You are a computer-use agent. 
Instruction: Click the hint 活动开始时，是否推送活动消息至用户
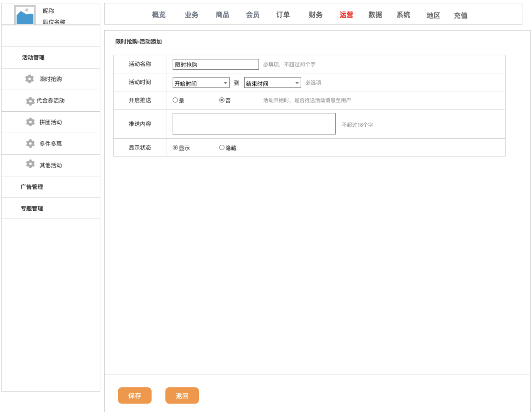click(x=307, y=100)
